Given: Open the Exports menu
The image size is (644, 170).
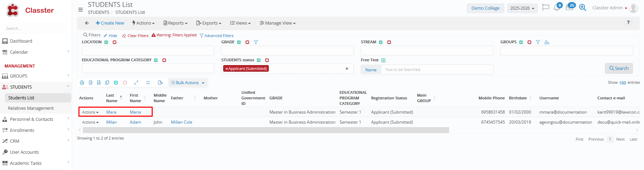Looking at the screenshot, I should (x=209, y=23).
